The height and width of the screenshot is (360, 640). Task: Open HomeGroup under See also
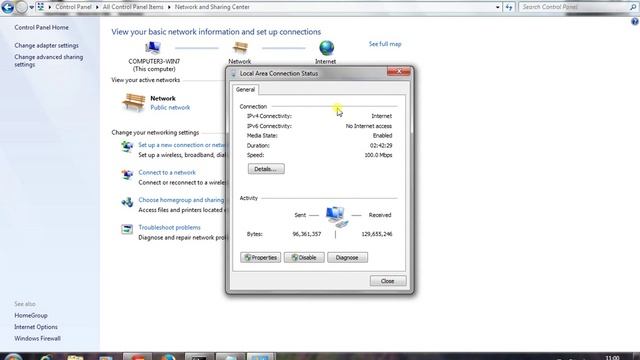coord(31,316)
